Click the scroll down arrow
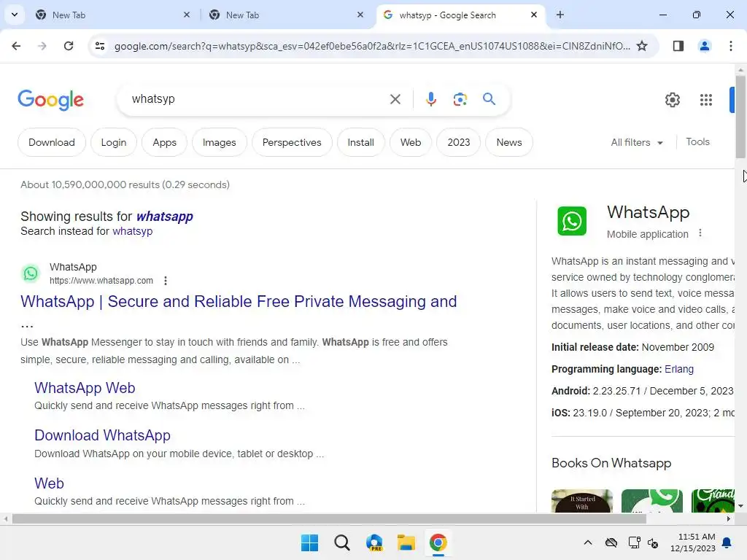Viewport: 747px width, 560px height. pos(740,506)
